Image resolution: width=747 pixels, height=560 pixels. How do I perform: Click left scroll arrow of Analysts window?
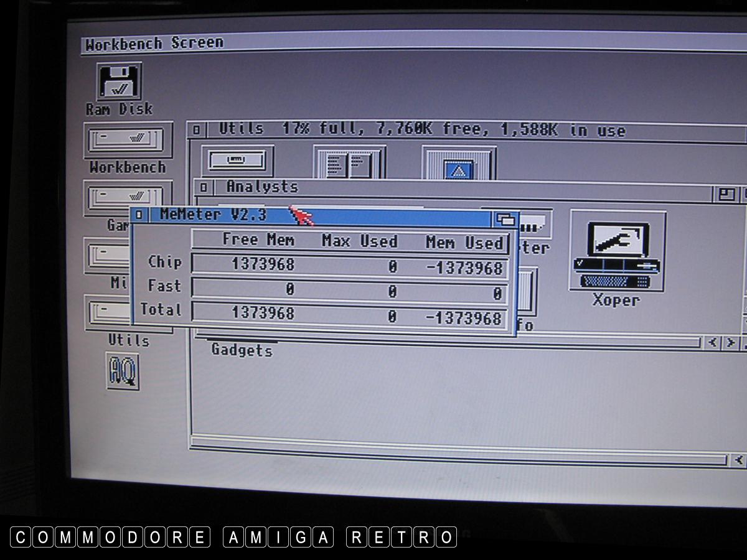click(713, 343)
